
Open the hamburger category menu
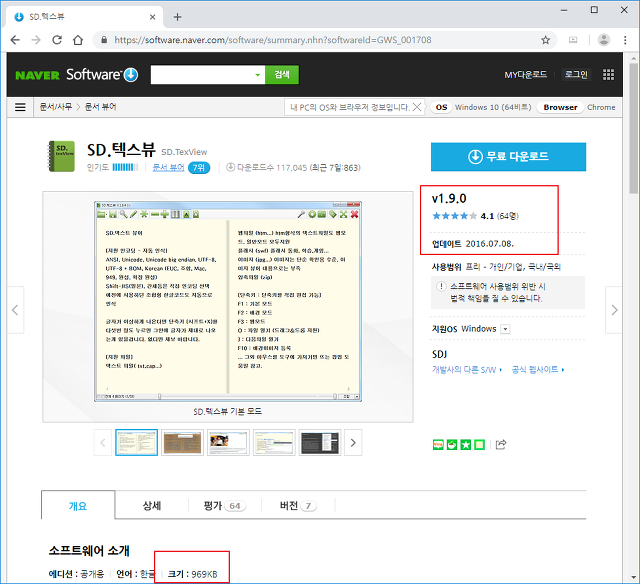(x=20, y=107)
